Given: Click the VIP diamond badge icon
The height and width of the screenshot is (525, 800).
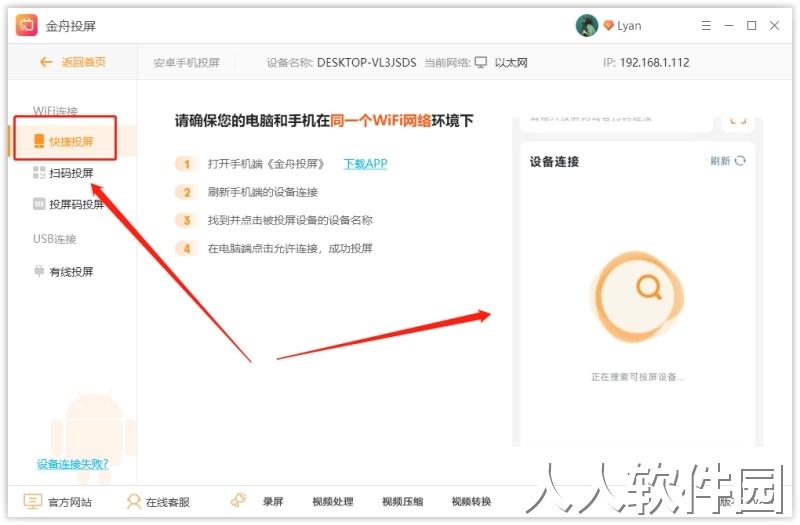Looking at the screenshot, I should [608, 26].
